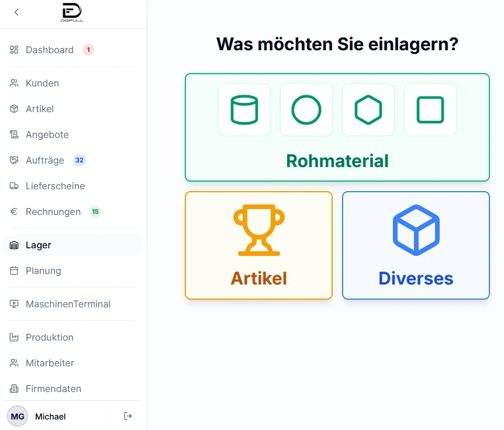Select the Lager menu item
The width and height of the screenshot is (504, 430).
72,245
